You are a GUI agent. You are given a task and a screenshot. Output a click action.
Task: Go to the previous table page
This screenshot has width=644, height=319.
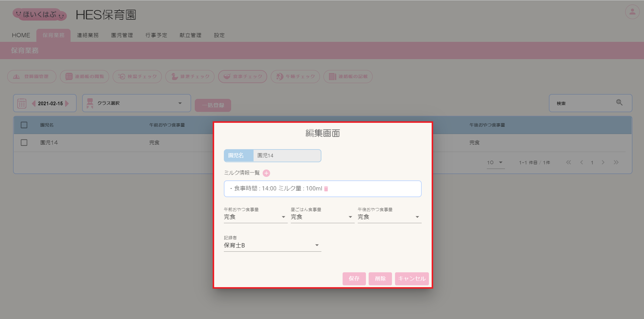point(581,162)
